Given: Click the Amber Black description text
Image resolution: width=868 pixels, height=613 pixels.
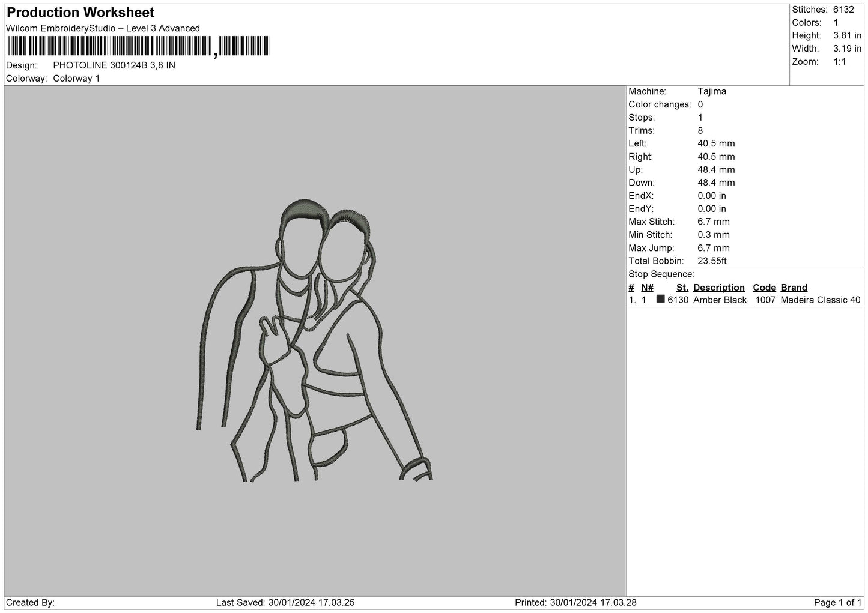Looking at the screenshot, I should pos(720,300).
